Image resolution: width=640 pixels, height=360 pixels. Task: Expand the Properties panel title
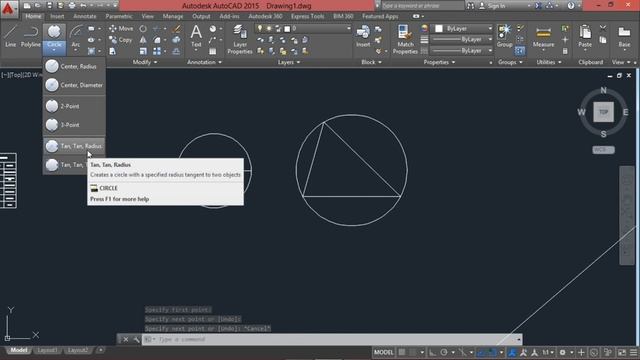click(439, 62)
